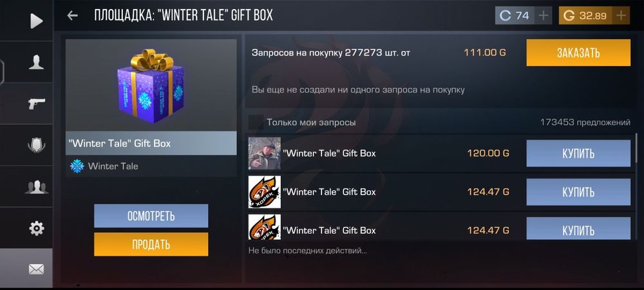Image resolution: width=644 pixels, height=290 pixels.
Task: Select the Winter Tale gift box image
Action: pyautogui.click(x=151, y=86)
